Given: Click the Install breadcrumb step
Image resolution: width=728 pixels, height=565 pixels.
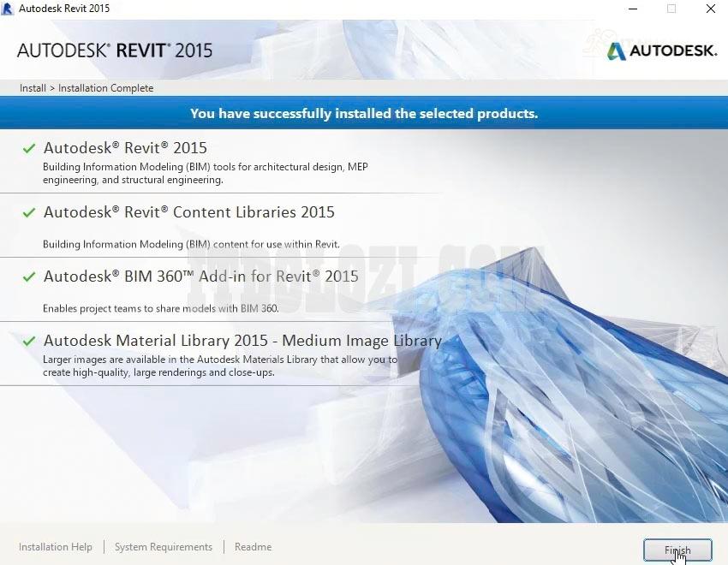Looking at the screenshot, I should pyautogui.click(x=33, y=88).
